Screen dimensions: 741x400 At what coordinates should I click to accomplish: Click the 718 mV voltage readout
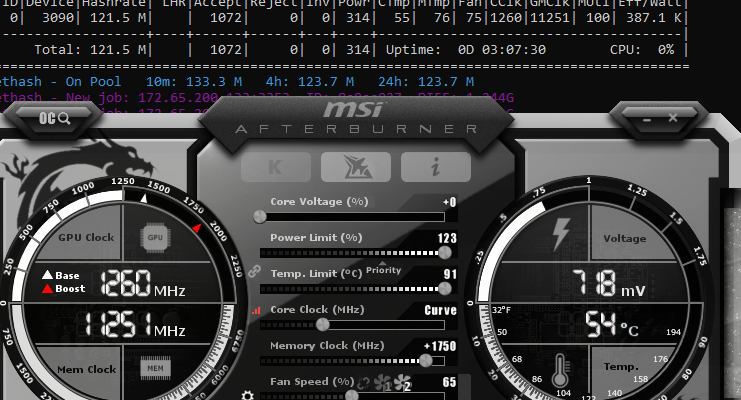point(608,283)
